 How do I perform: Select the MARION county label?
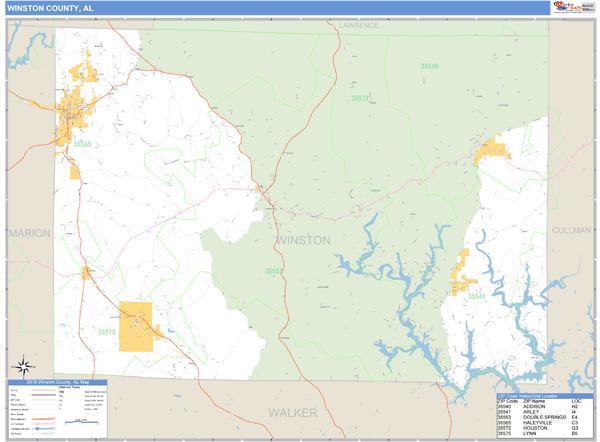click(30, 233)
